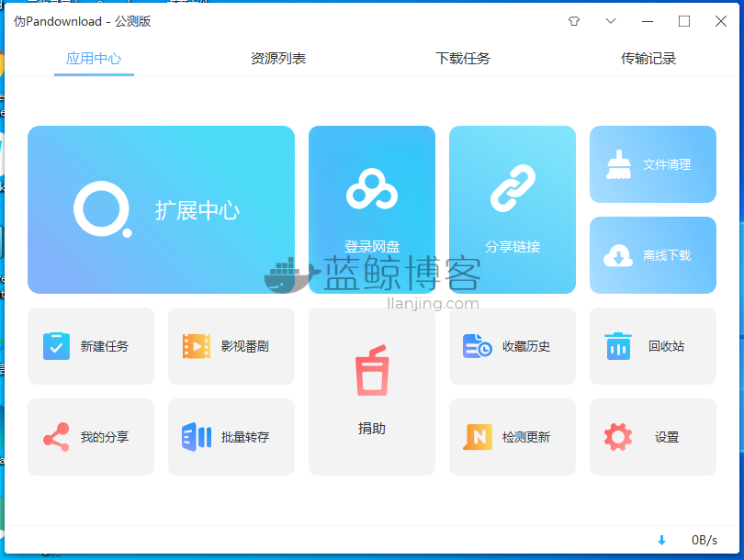Click the 登录网盘 cloud icon

372,189
